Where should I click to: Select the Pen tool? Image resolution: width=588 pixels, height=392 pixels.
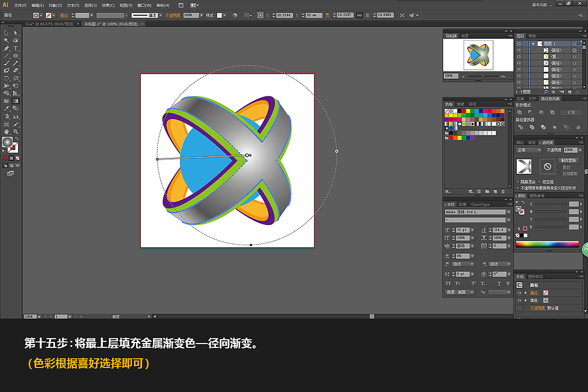7,48
